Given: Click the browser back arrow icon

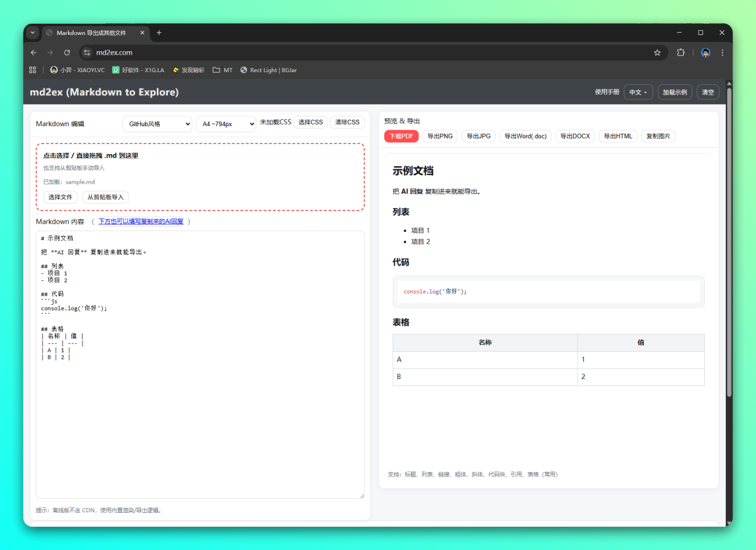Looking at the screenshot, I should tap(34, 53).
